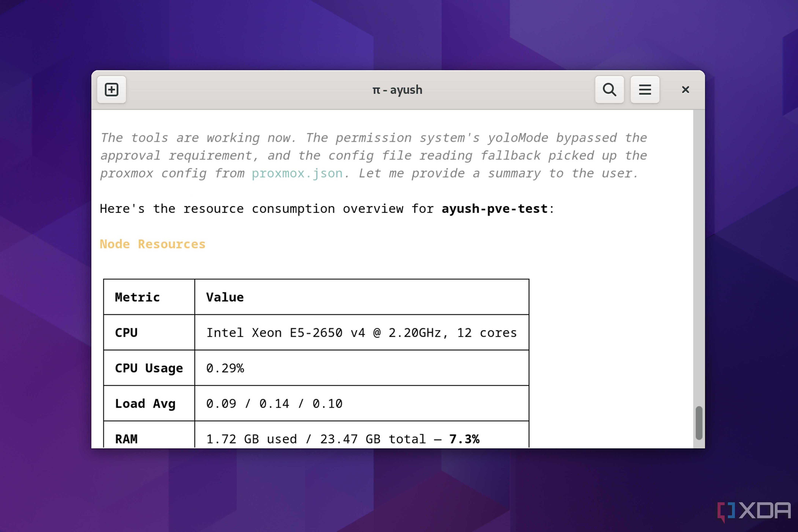The width and height of the screenshot is (798, 532).
Task: Open a new terminal tab
Action: (x=111, y=90)
